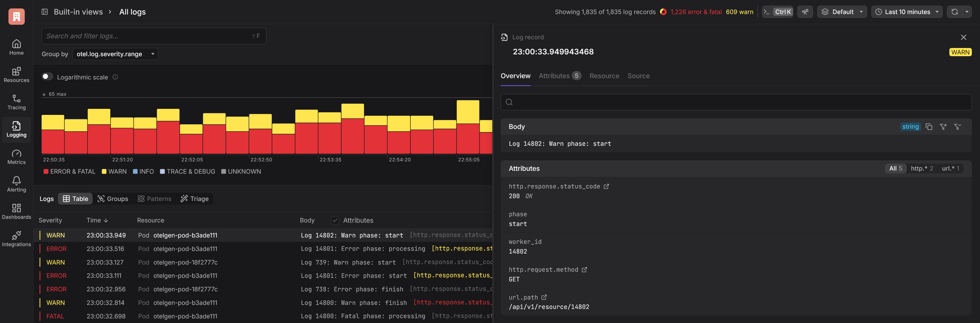Uncheck the Attributes column checkbox

(335, 220)
